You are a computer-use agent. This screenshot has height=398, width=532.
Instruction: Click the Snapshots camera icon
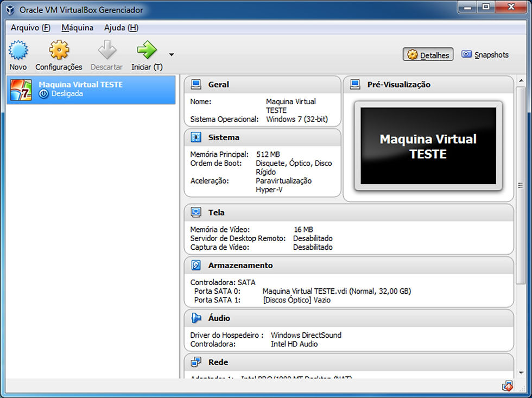pyautogui.click(x=466, y=54)
